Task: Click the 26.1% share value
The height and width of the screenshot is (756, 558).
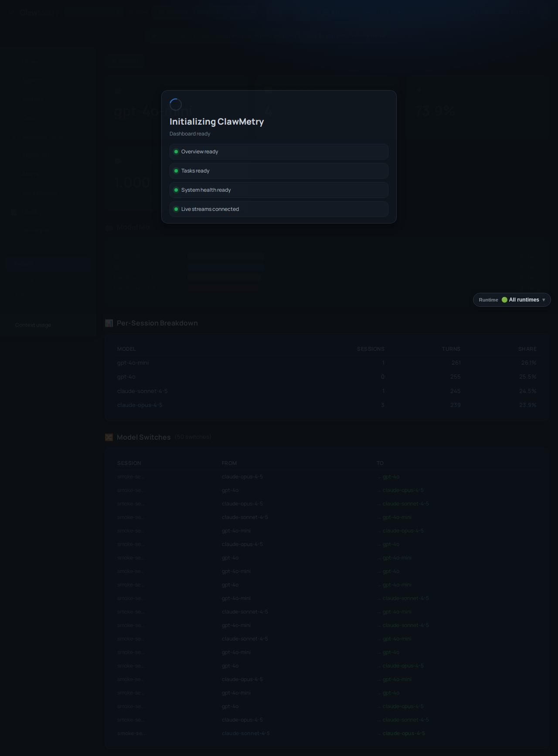Action: point(529,363)
